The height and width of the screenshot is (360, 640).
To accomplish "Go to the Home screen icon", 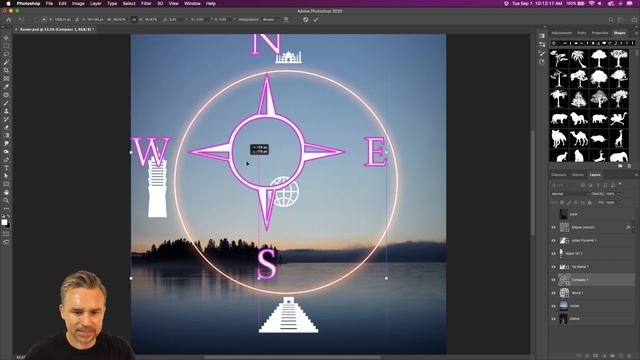I will point(9,20).
